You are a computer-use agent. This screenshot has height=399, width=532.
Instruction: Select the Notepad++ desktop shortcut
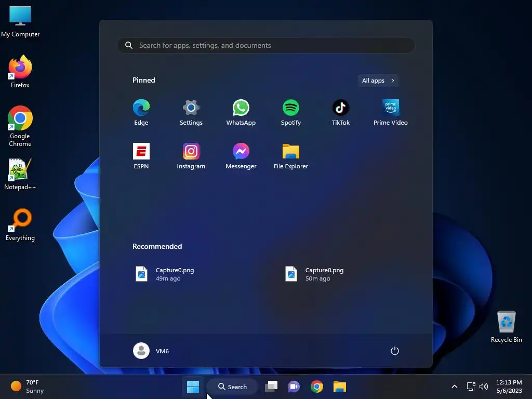click(20, 174)
